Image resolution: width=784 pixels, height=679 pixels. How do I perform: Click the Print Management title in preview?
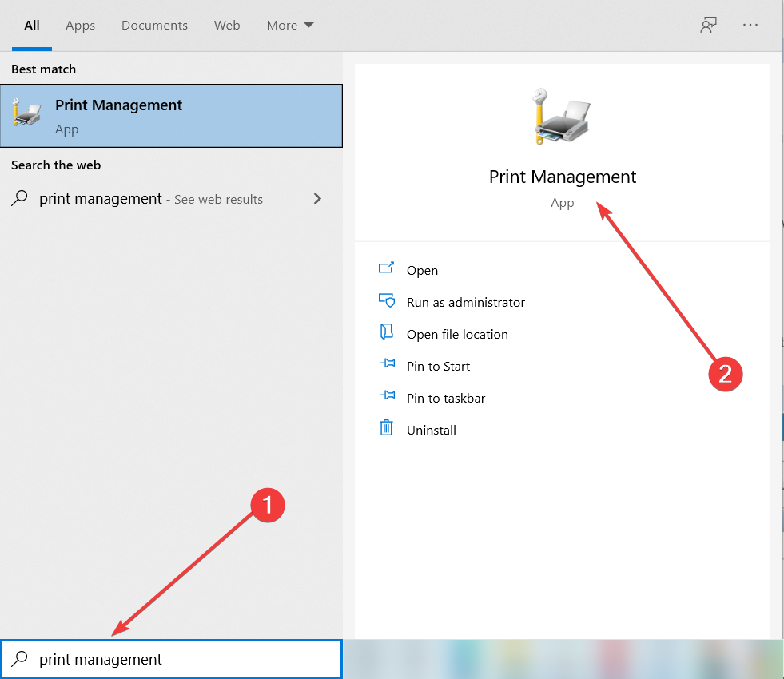(562, 177)
